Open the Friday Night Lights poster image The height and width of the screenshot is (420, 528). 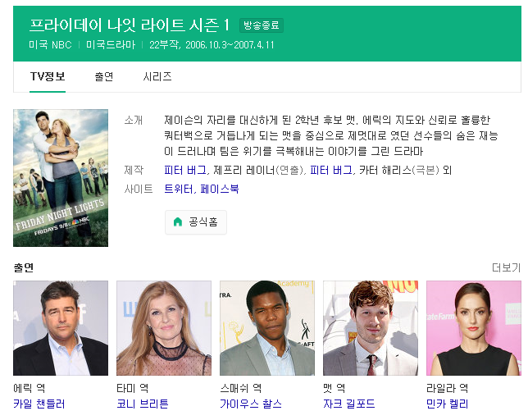pyautogui.click(x=61, y=178)
